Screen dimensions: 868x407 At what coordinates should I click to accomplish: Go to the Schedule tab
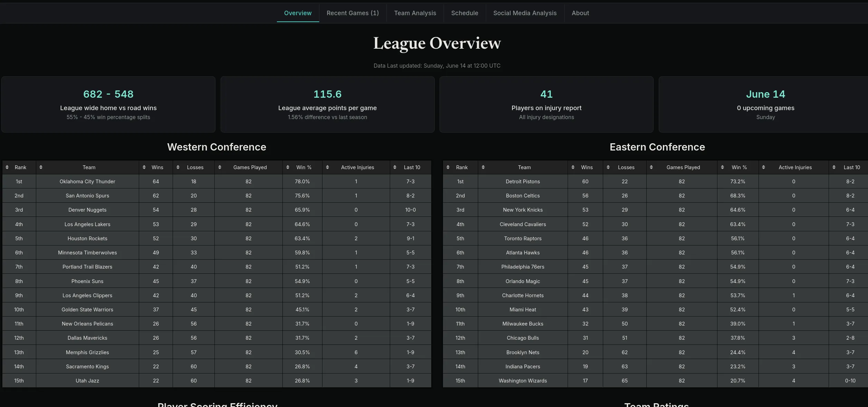pos(465,13)
